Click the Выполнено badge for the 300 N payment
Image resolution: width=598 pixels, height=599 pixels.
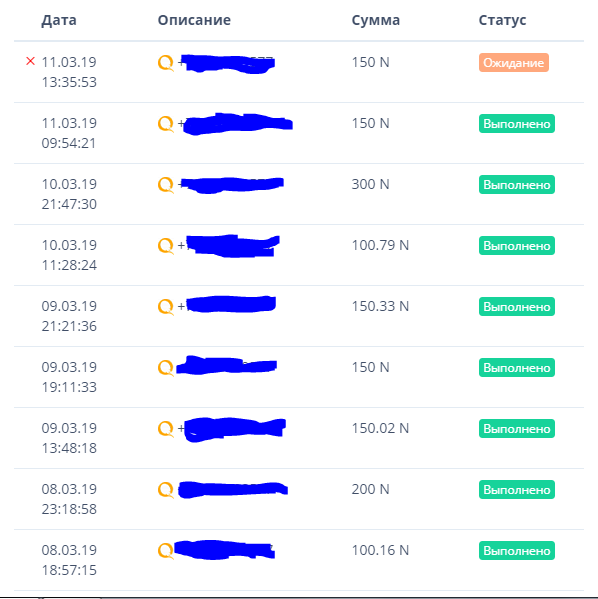517,185
